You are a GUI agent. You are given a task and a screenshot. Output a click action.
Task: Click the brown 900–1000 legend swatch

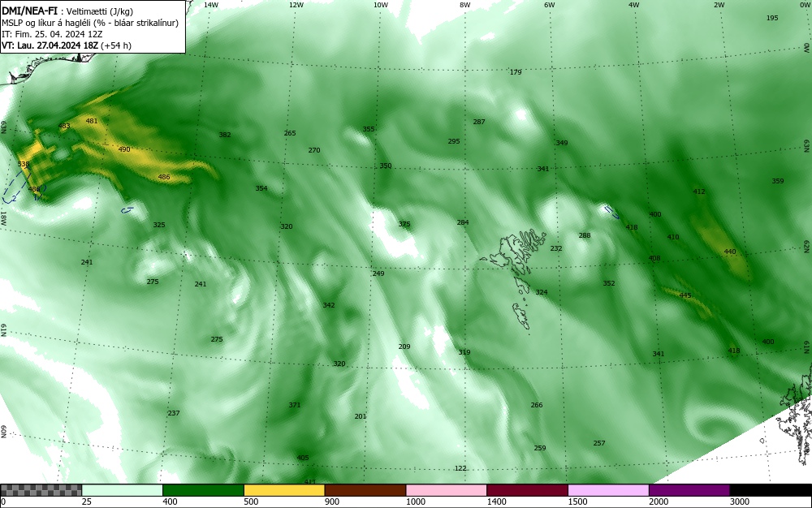(365, 490)
